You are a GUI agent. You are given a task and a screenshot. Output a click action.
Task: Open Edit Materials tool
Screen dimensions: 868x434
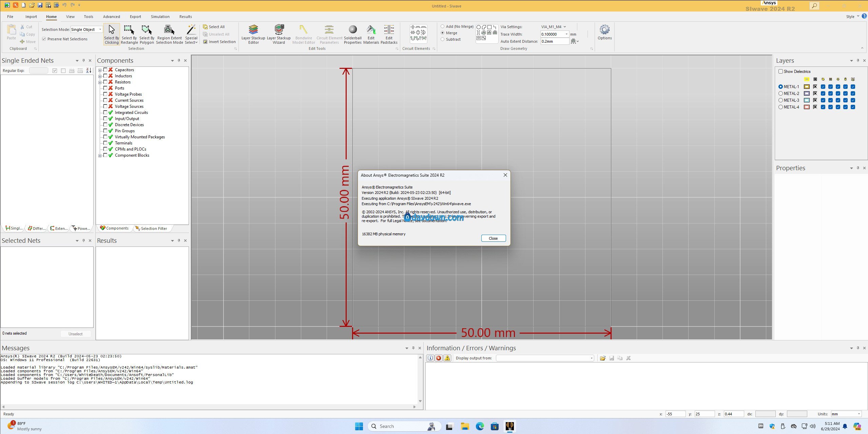[x=371, y=34]
